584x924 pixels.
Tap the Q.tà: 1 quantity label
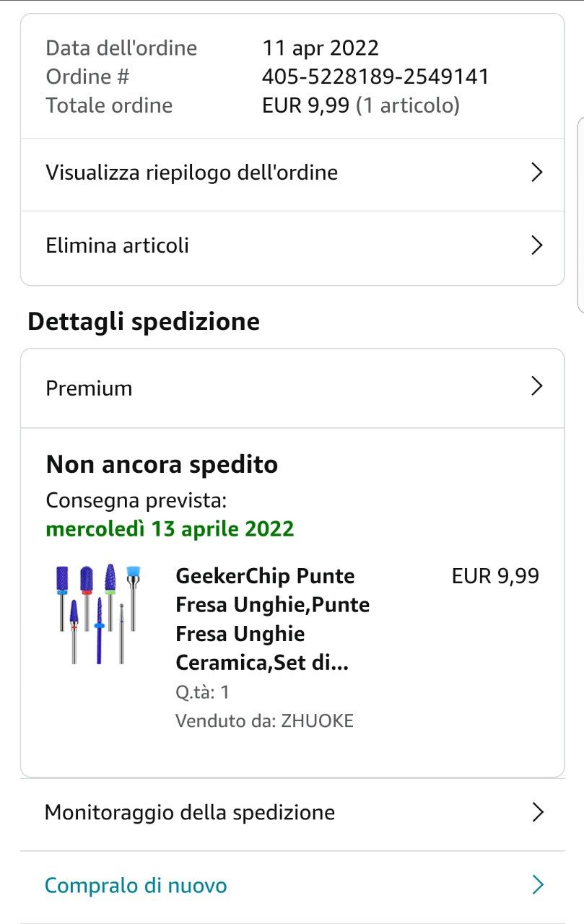coord(202,692)
